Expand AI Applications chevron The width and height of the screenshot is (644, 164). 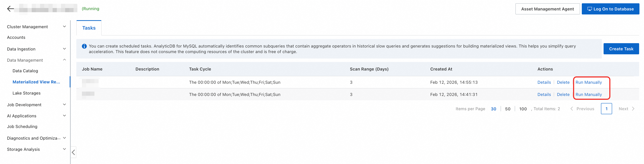click(x=64, y=116)
